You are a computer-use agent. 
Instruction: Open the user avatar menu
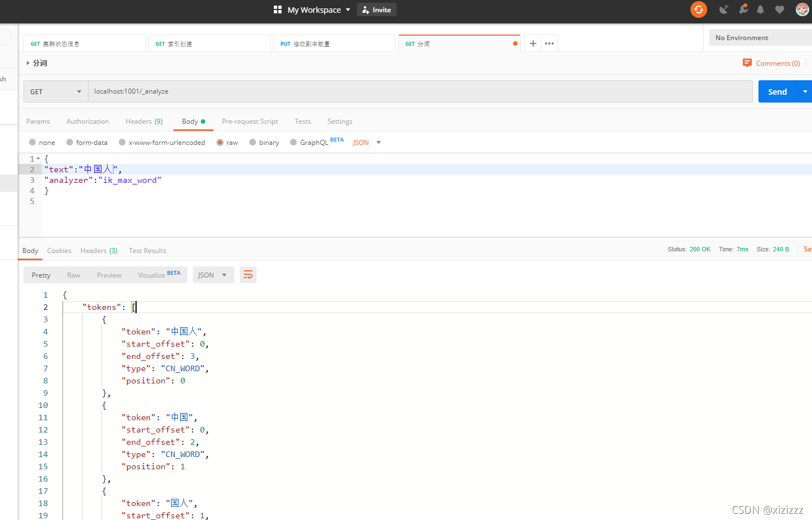[x=802, y=9]
